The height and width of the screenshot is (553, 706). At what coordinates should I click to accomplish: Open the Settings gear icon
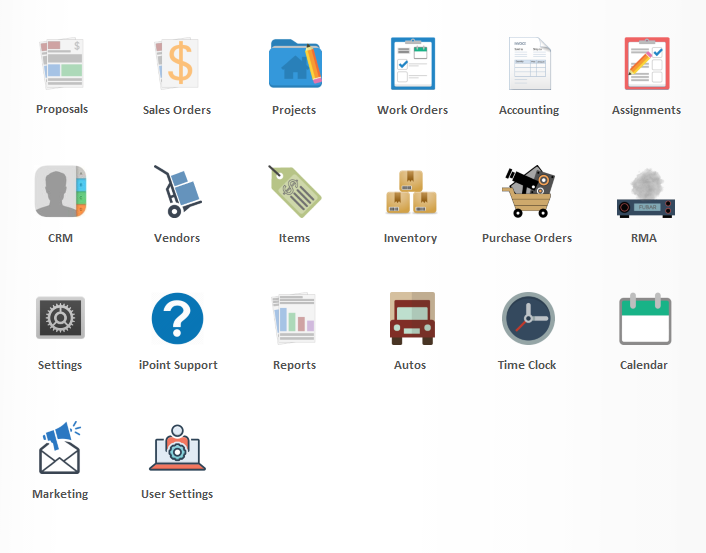click(x=60, y=318)
